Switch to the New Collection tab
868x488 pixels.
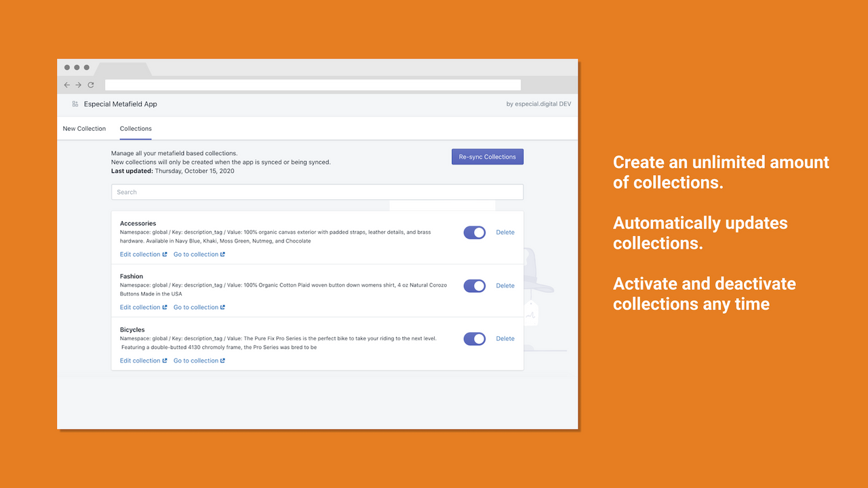[84, 128]
